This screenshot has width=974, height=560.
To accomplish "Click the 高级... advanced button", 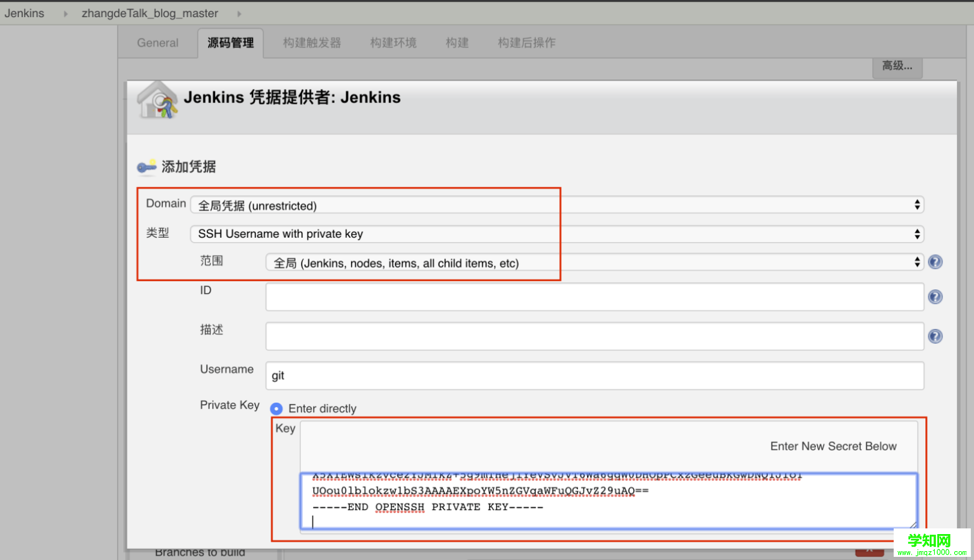I will click(x=897, y=66).
